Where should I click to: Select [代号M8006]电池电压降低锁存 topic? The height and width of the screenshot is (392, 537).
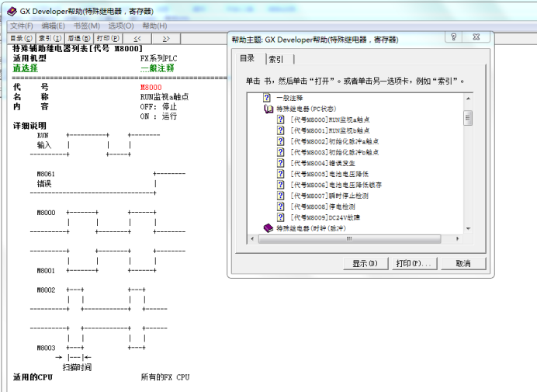336,185
